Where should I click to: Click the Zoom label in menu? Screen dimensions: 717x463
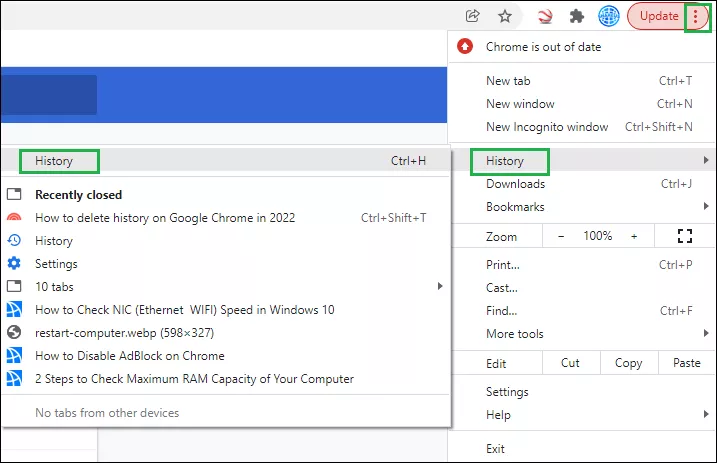pyautogui.click(x=502, y=237)
